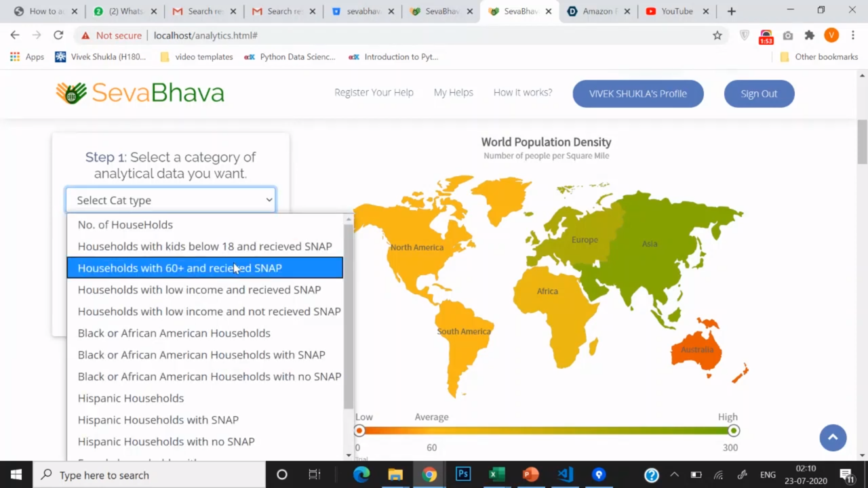This screenshot has width=868, height=488.
Task: Click the Low end slider handle
Action: [x=359, y=430]
